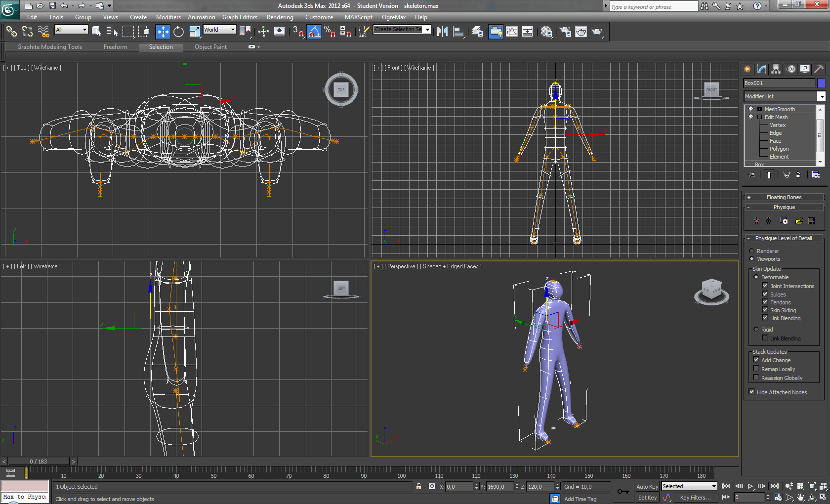This screenshot has width=830, height=504.
Task: Uncheck the Bulges checkbox
Action: pyautogui.click(x=765, y=294)
